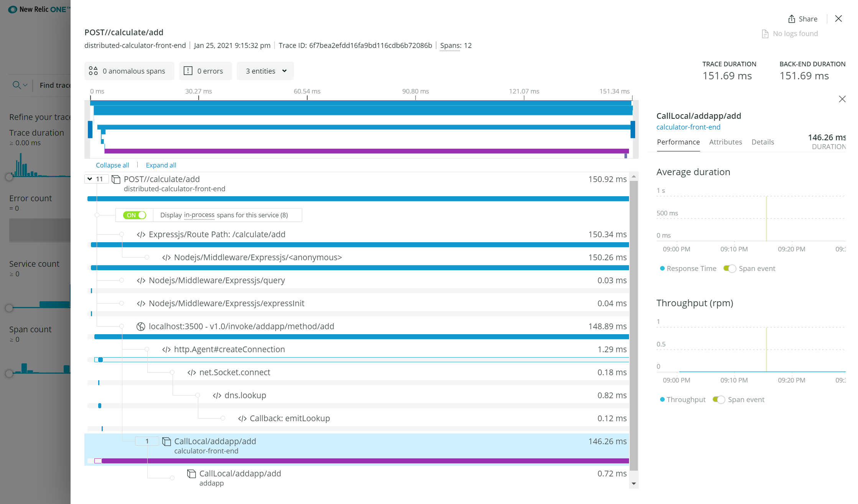Expand the 3 entities dropdown
Image resolution: width=858 pixels, height=504 pixels.
tap(265, 71)
